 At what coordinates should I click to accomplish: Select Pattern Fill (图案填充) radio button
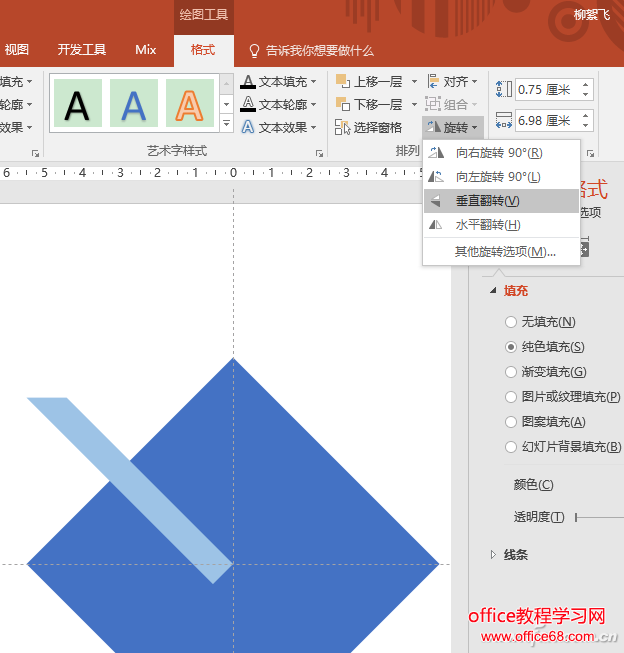(x=511, y=422)
